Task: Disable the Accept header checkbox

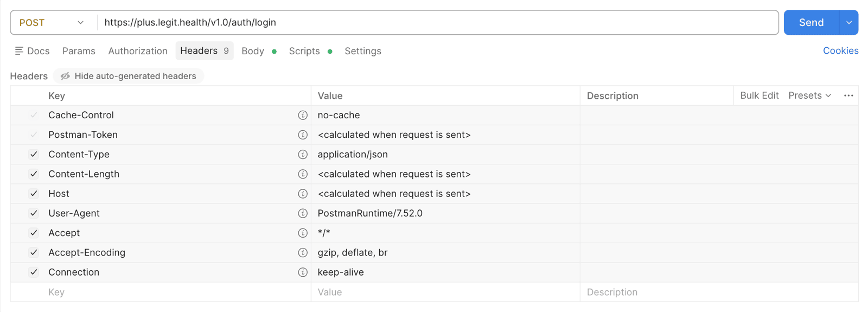Action: [x=34, y=233]
